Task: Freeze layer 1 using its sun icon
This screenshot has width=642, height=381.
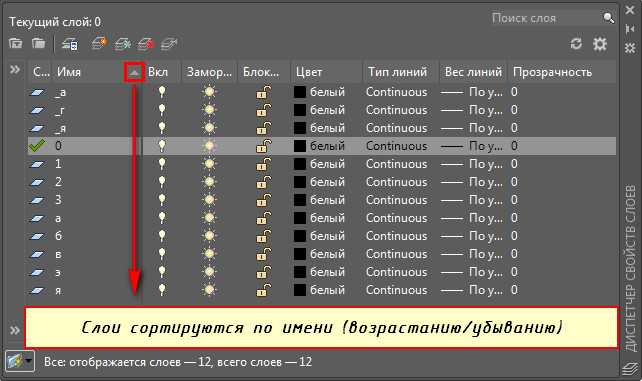Action: tap(209, 164)
